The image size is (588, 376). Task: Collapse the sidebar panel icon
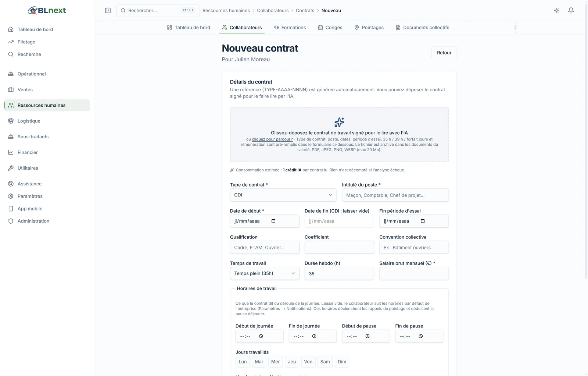click(x=108, y=10)
